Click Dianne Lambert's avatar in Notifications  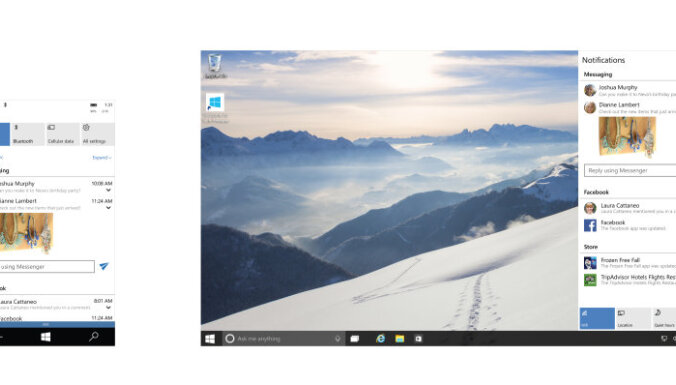click(x=590, y=107)
